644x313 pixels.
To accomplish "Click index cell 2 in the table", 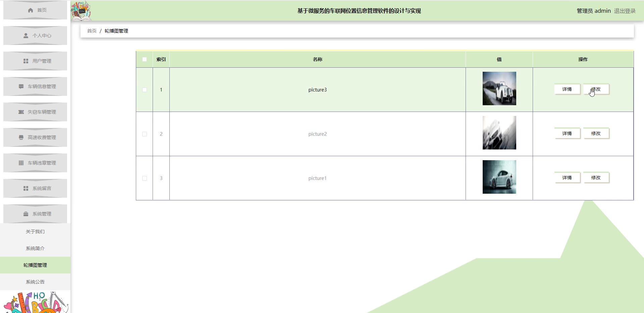I will 161,134.
